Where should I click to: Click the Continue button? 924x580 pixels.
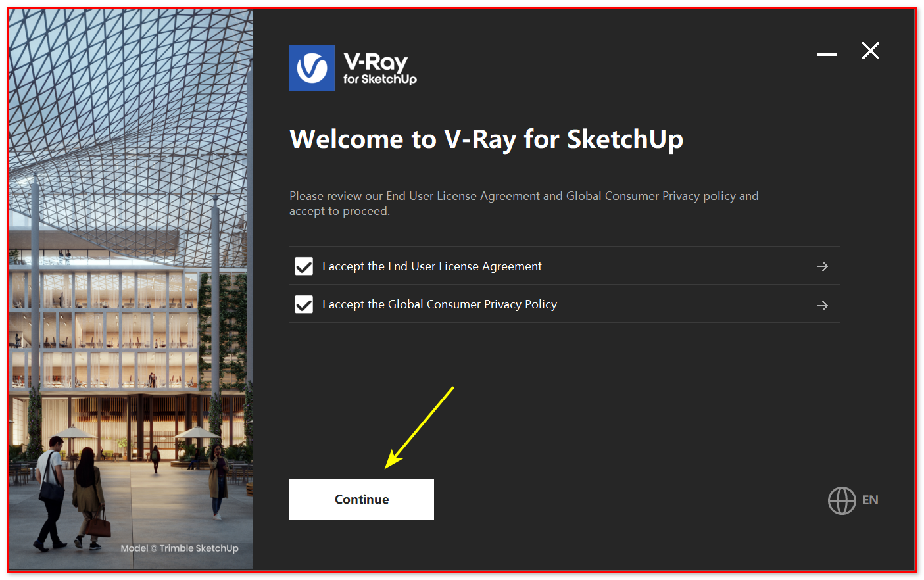point(362,500)
